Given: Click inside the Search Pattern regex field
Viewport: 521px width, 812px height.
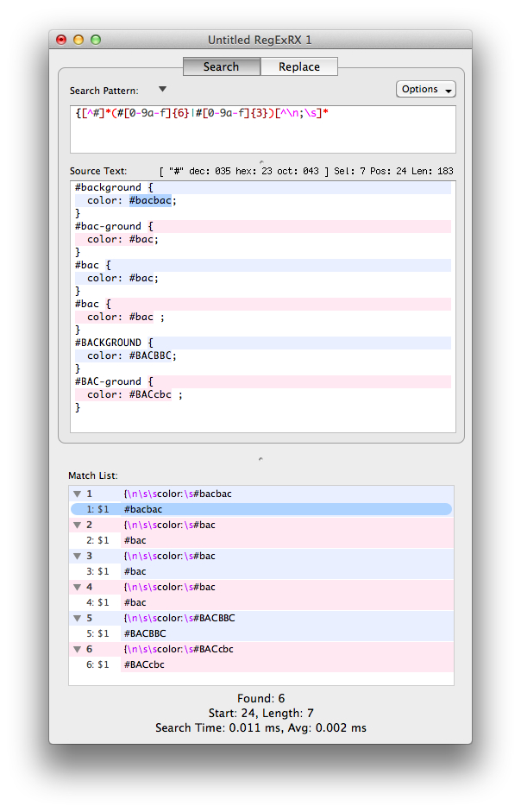Looking at the screenshot, I should pyautogui.click(x=262, y=129).
